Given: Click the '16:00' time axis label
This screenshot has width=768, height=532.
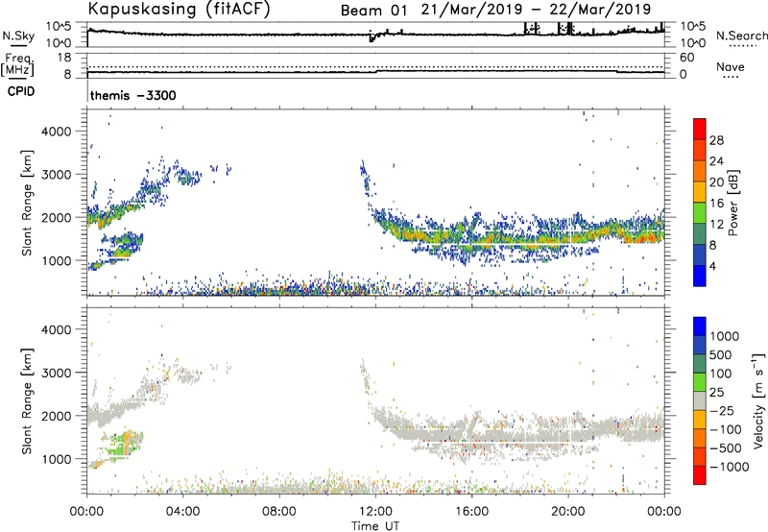Looking at the screenshot, I should coord(471,512).
